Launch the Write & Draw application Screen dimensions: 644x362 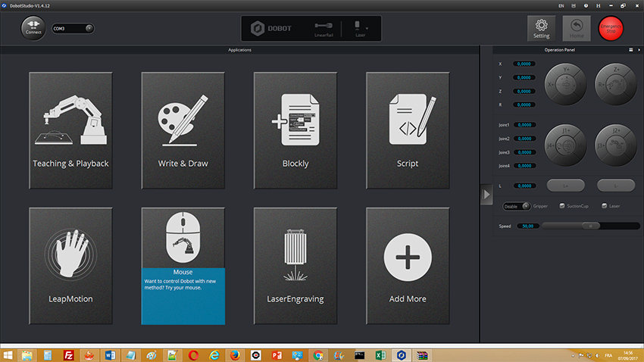pyautogui.click(x=183, y=130)
